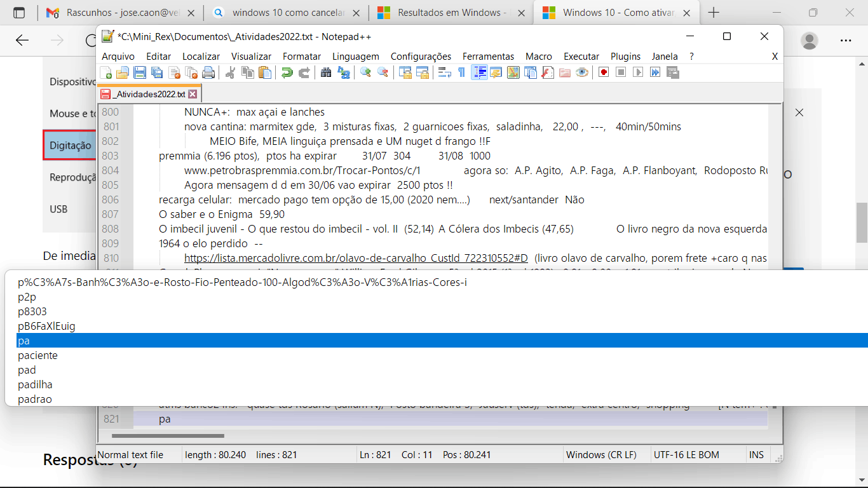Paste from clipboard toolbar icon
This screenshot has width=868, height=488.
pyautogui.click(x=265, y=72)
